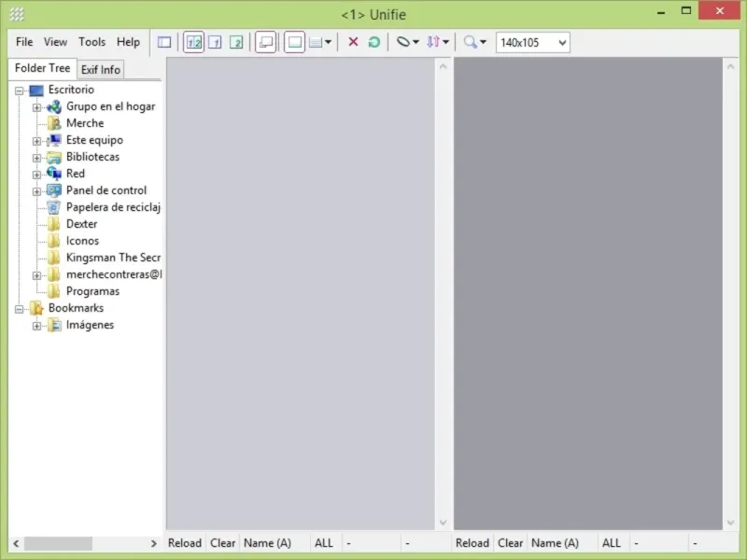The image size is (747, 560).
Task: Click the Programas folder icon
Action: 54,291
